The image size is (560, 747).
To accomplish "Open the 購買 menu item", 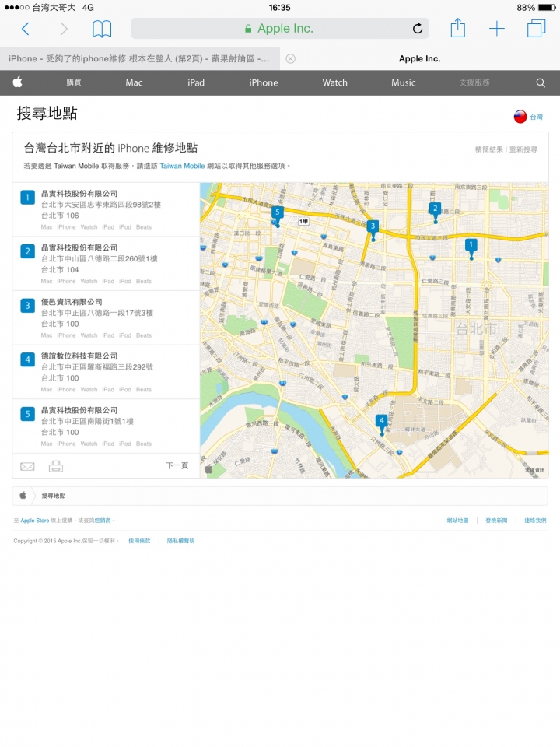I will click(x=74, y=82).
